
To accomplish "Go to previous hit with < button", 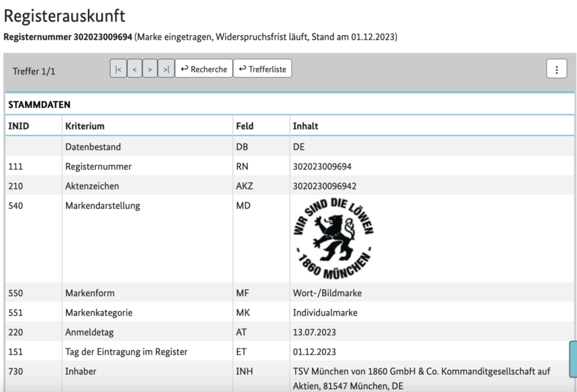I will [135, 69].
